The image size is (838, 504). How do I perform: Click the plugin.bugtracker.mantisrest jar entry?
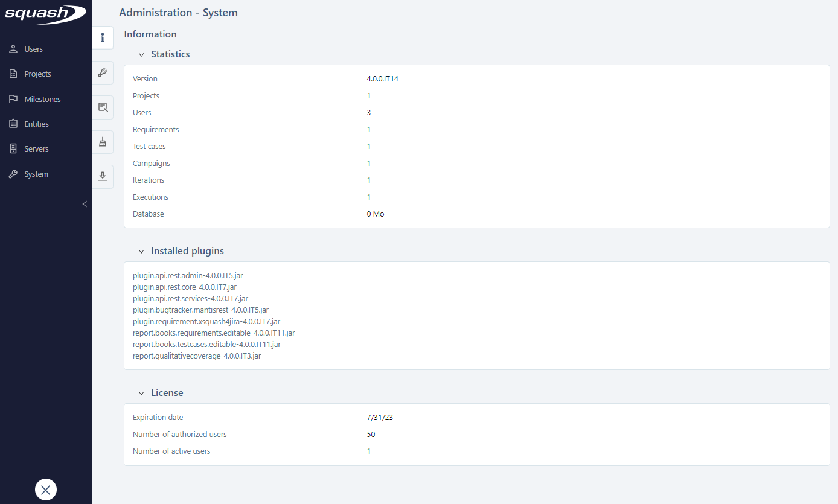pyautogui.click(x=200, y=310)
